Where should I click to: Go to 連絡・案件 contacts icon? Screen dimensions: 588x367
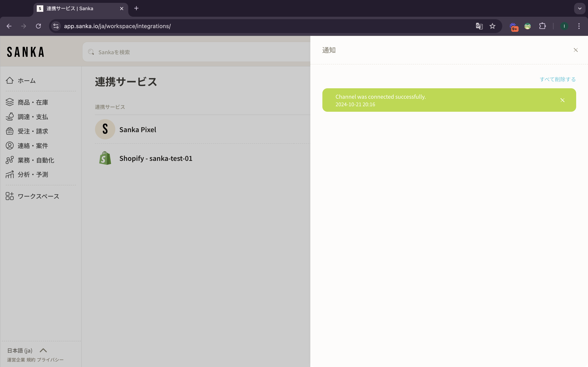click(x=10, y=146)
